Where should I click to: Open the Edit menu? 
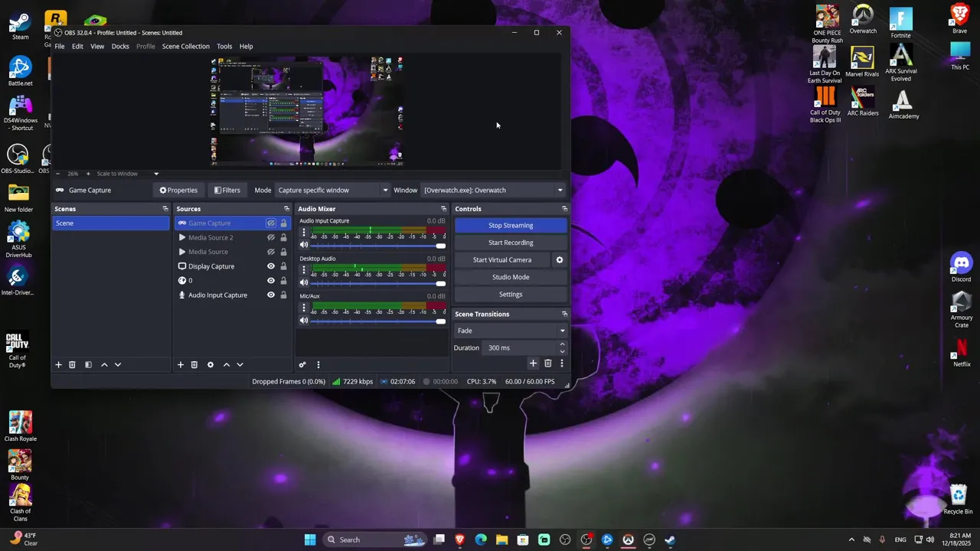[78, 47]
